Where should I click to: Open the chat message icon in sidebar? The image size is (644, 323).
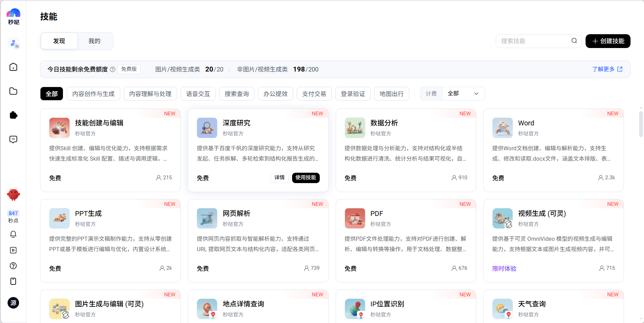click(x=13, y=139)
